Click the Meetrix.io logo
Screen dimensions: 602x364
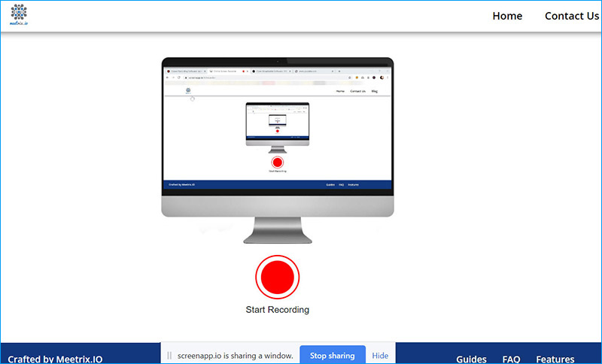(19, 14)
